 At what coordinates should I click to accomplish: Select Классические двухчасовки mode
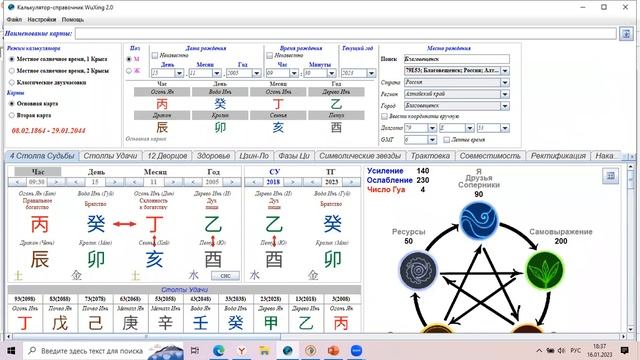pyautogui.click(x=12, y=82)
